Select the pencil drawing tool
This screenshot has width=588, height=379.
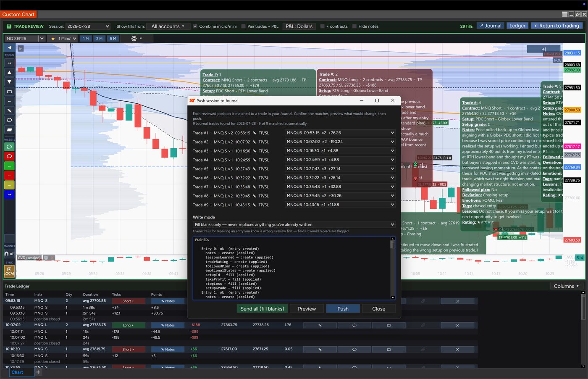coord(9,111)
